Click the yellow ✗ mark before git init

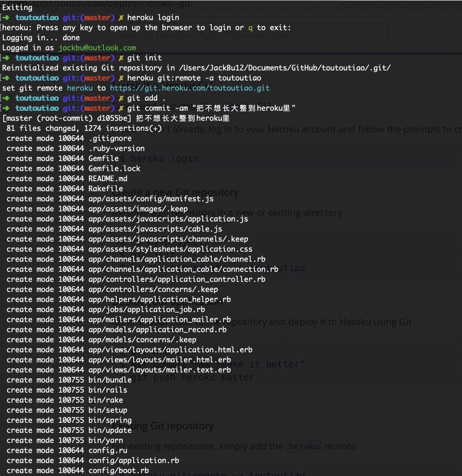121,58
